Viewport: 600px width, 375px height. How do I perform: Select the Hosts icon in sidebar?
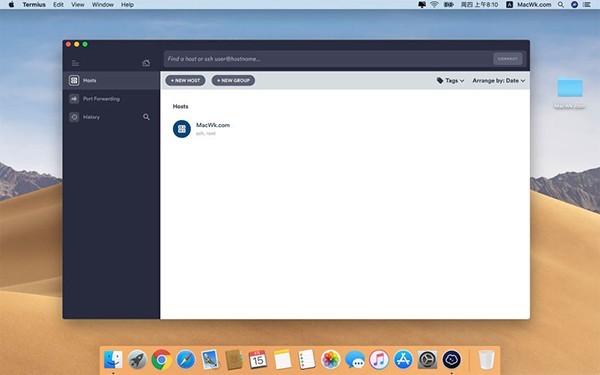[x=74, y=80]
